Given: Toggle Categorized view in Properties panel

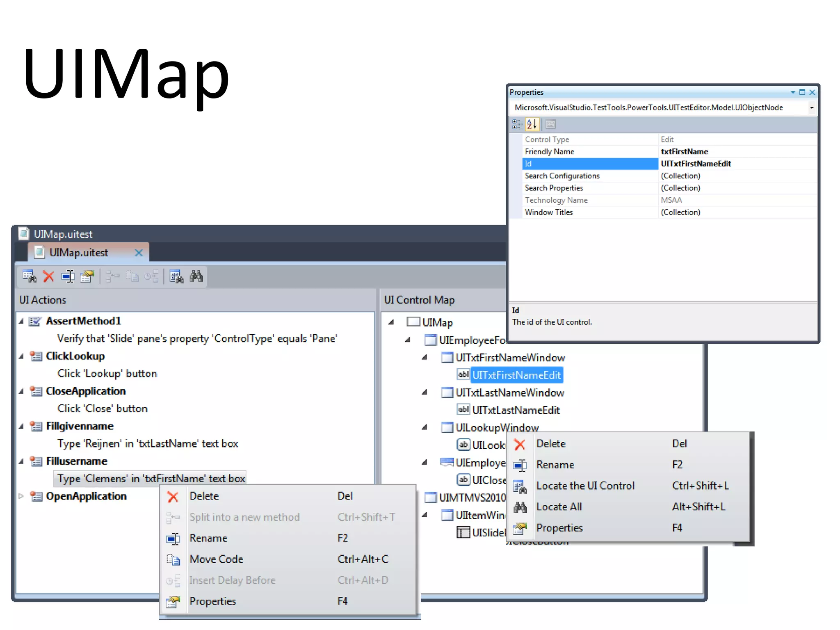Looking at the screenshot, I should [x=517, y=124].
